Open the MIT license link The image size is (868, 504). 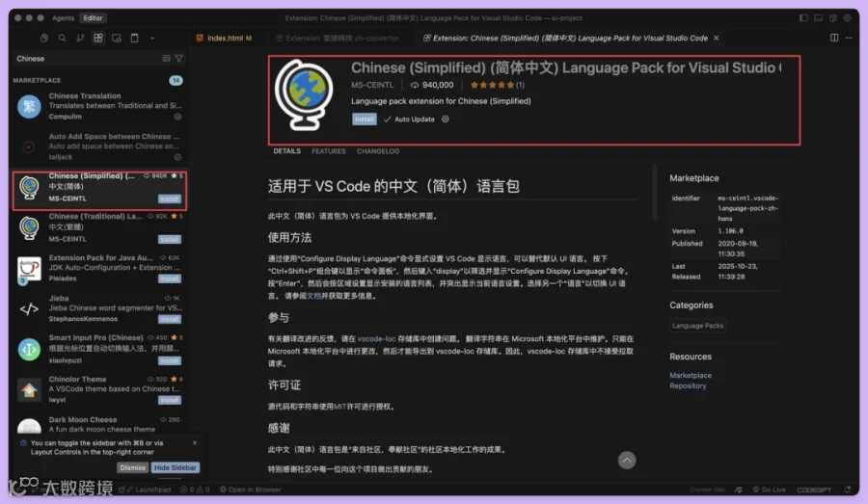tap(339, 406)
